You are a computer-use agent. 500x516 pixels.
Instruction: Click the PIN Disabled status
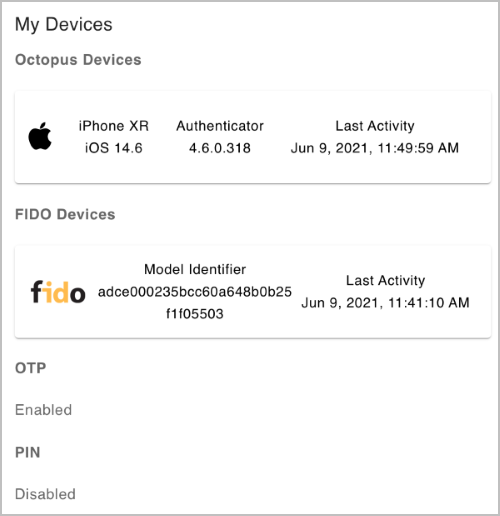[x=45, y=494]
